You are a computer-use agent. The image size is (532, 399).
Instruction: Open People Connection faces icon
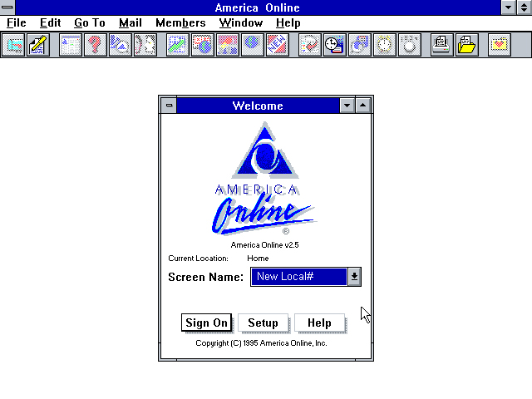[145, 45]
